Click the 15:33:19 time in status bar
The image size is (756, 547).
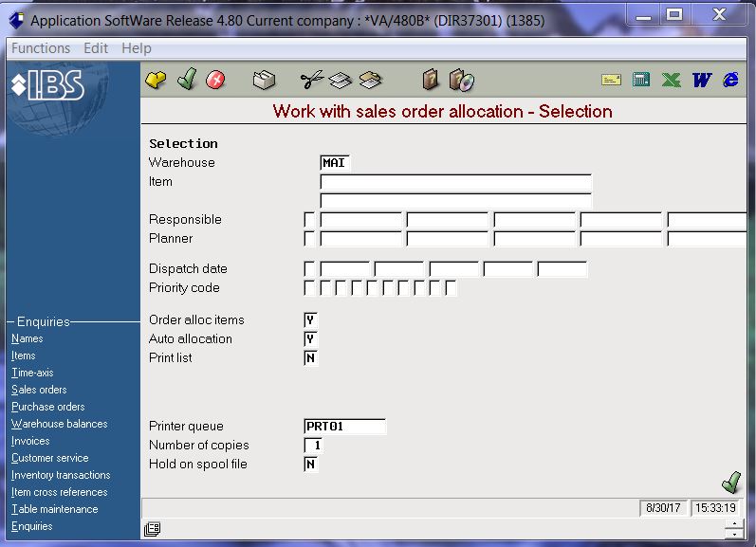(x=715, y=508)
